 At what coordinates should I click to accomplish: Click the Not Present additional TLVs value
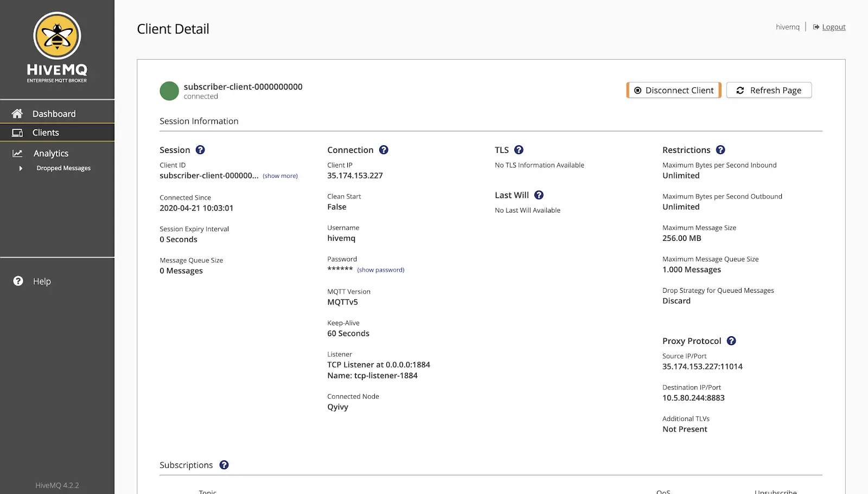685,430
